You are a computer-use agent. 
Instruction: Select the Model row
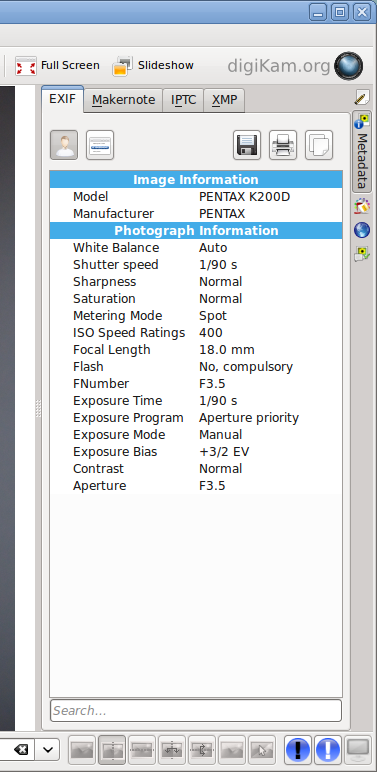[196, 197]
